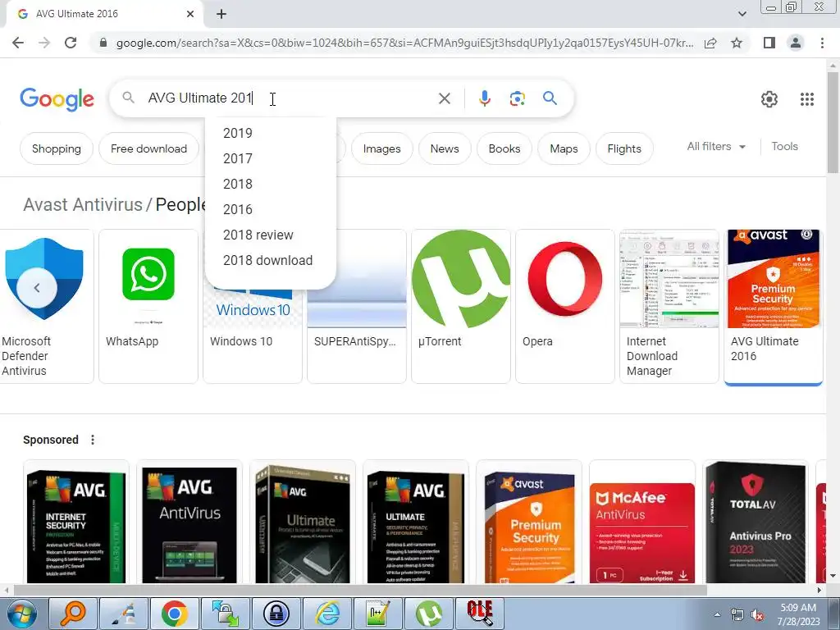
Task: Open Windows Start menu
Action: click(22, 614)
